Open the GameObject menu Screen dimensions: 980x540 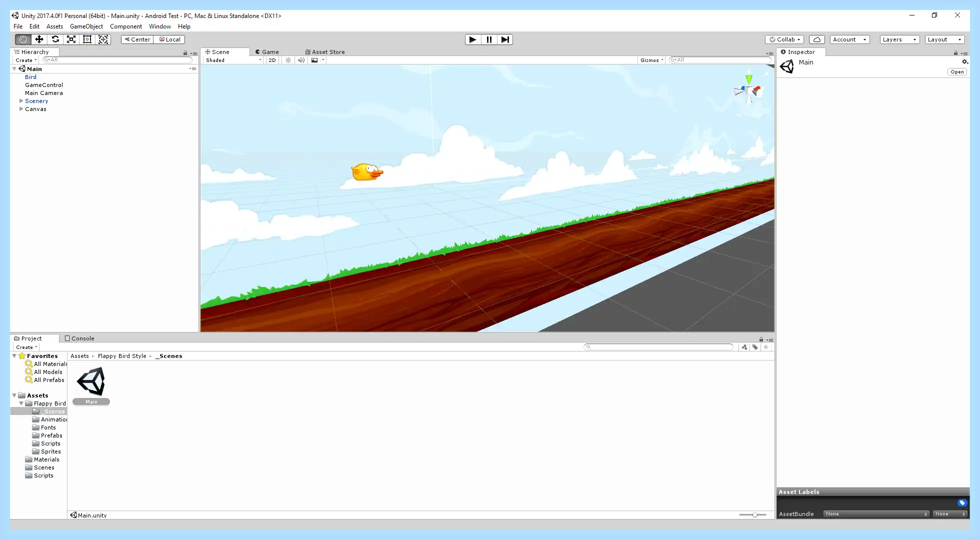(x=86, y=26)
